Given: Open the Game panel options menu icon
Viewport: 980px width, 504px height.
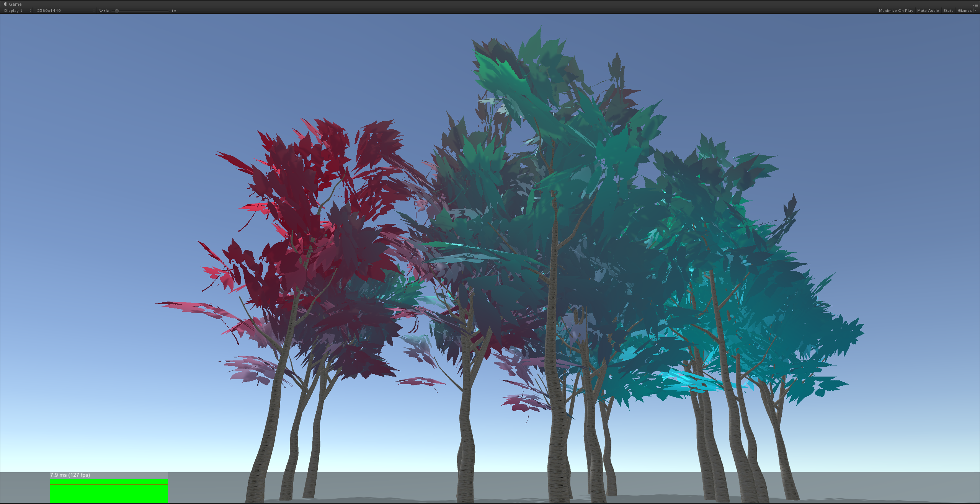Looking at the screenshot, I should (975, 5).
